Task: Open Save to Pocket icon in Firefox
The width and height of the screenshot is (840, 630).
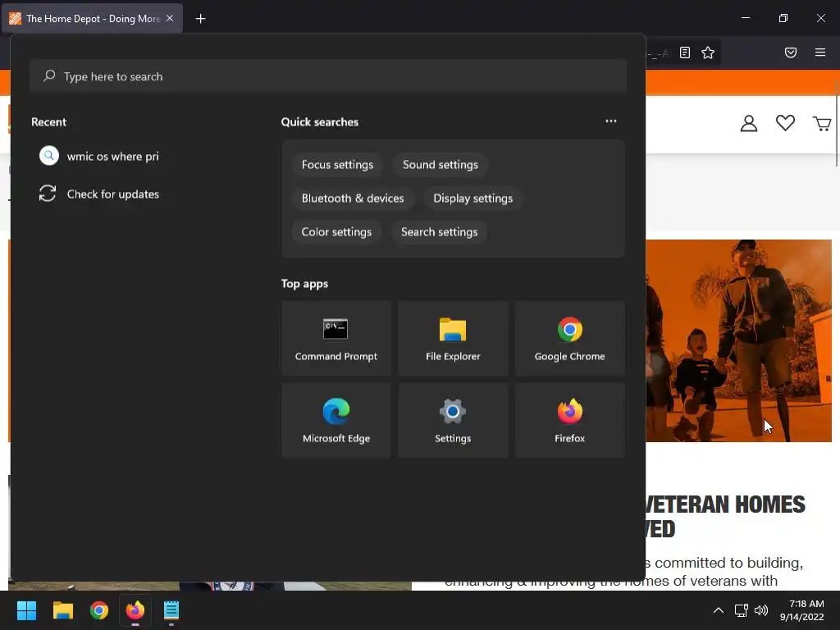Action: [791, 52]
